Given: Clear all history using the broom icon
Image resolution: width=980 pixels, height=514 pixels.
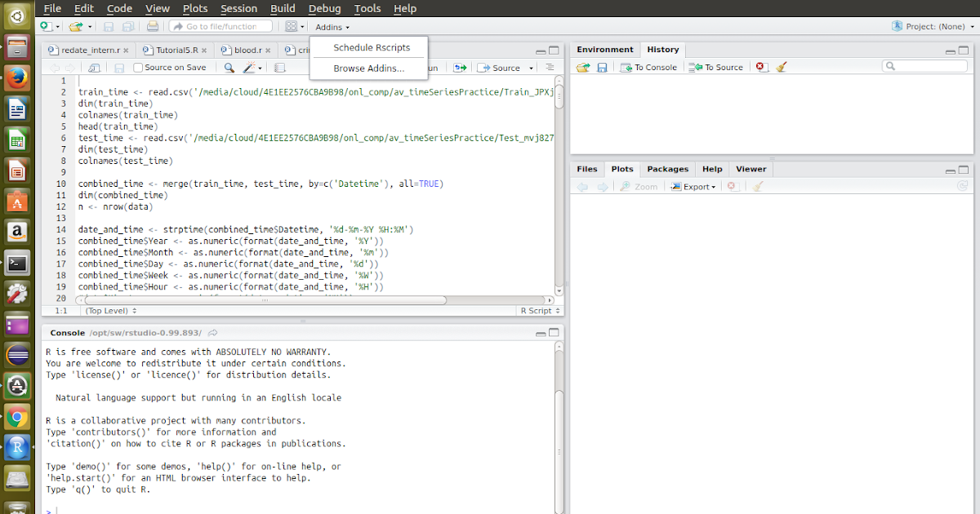Looking at the screenshot, I should (780, 66).
